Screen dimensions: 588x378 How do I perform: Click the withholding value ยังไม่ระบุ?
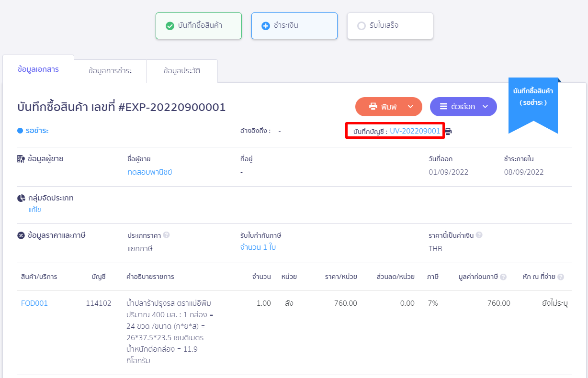[555, 303]
